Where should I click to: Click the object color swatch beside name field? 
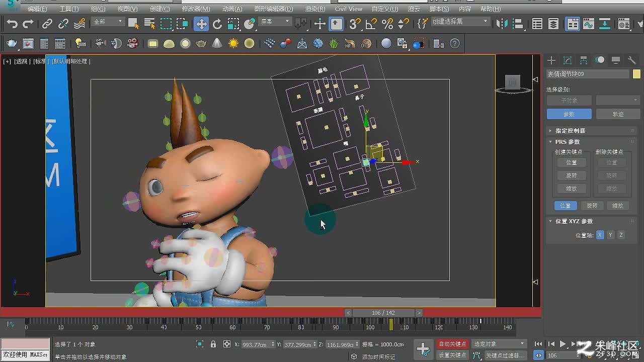pyautogui.click(x=636, y=74)
